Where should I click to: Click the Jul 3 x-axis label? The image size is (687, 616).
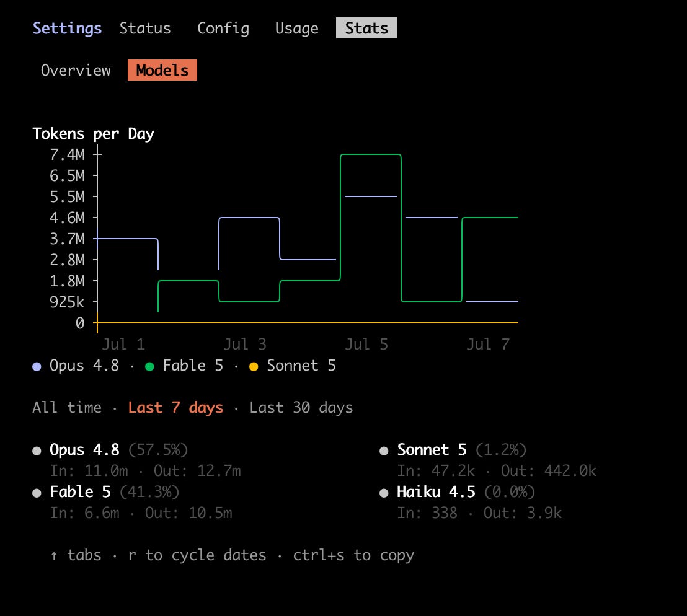pyautogui.click(x=245, y=344)
